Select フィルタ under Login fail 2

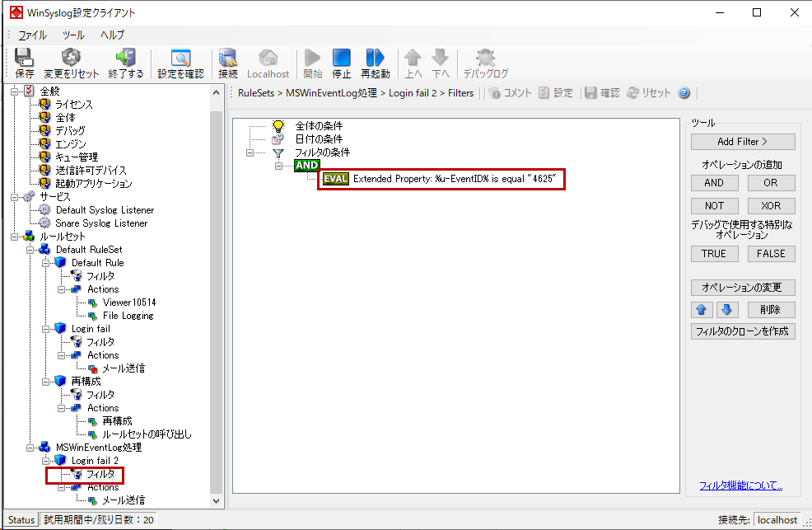[100, 474]
